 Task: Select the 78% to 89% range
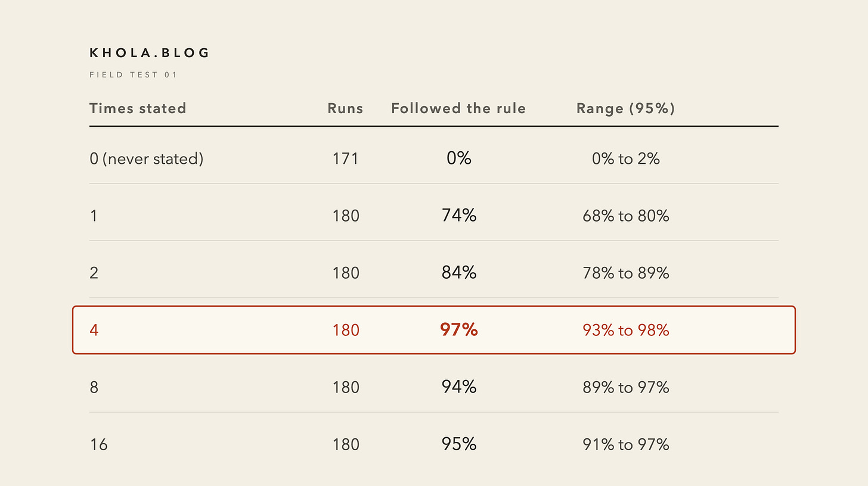click(x=625, y=273)
